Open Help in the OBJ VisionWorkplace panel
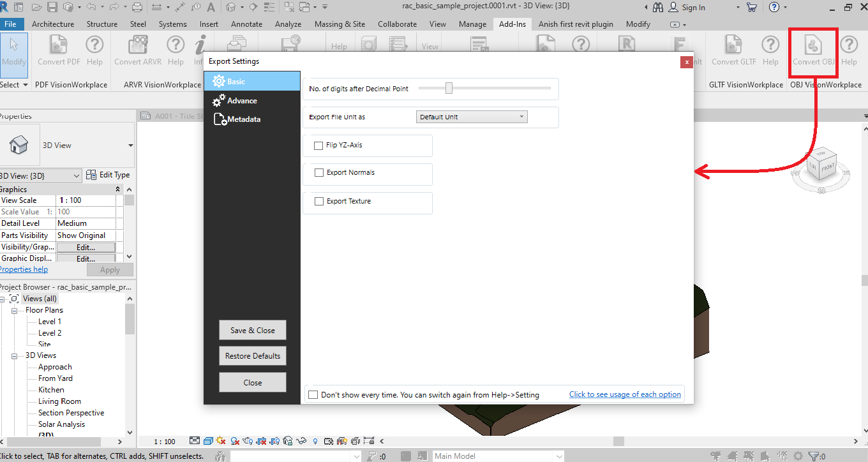The width and height of the screenshot is (868, 462). click(x=849, y=50)
